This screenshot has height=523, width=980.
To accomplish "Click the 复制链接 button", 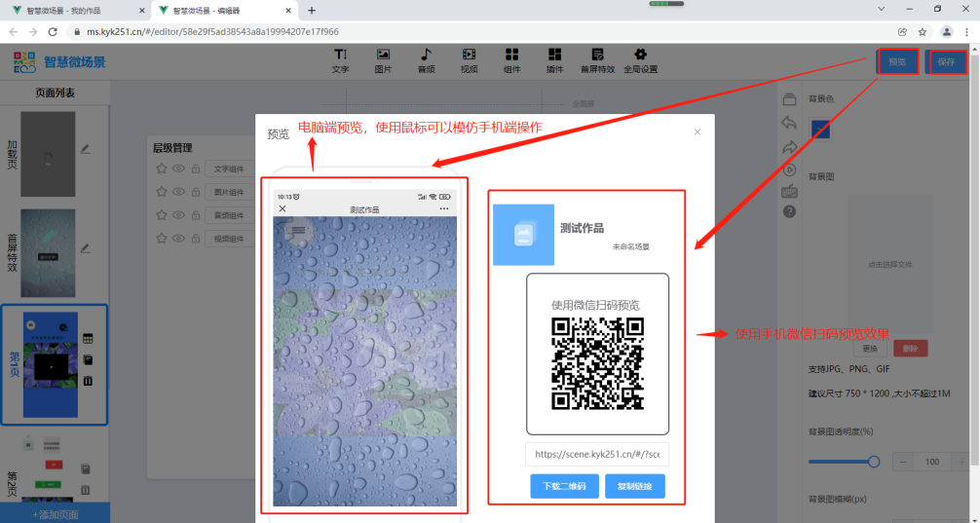I will (634, 486).
